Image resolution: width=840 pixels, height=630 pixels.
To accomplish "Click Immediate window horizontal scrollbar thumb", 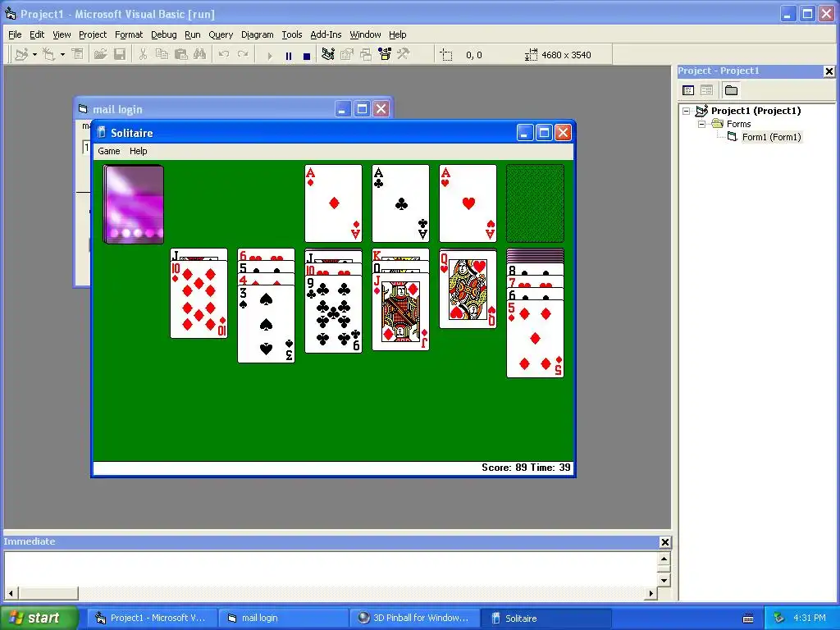I will pos(48,594).
